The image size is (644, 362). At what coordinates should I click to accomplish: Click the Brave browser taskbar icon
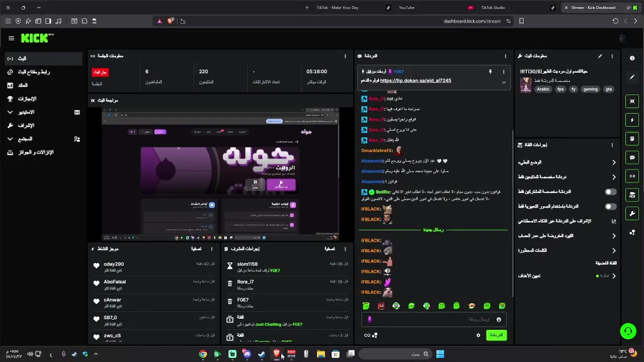point(276,354)
